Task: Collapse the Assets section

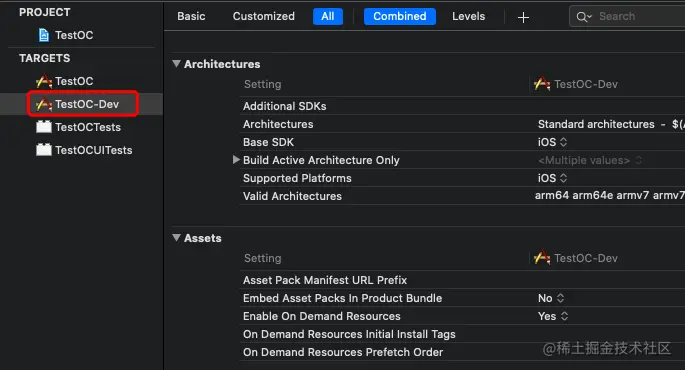Action: point(176,238)
